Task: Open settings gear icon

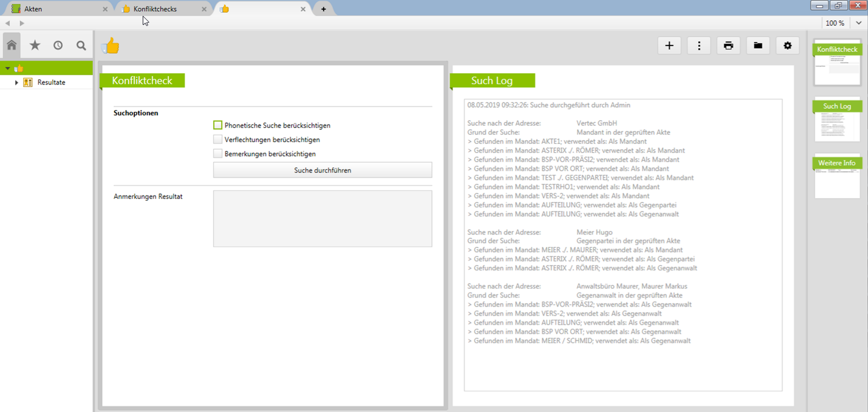Action: (787, 46)
